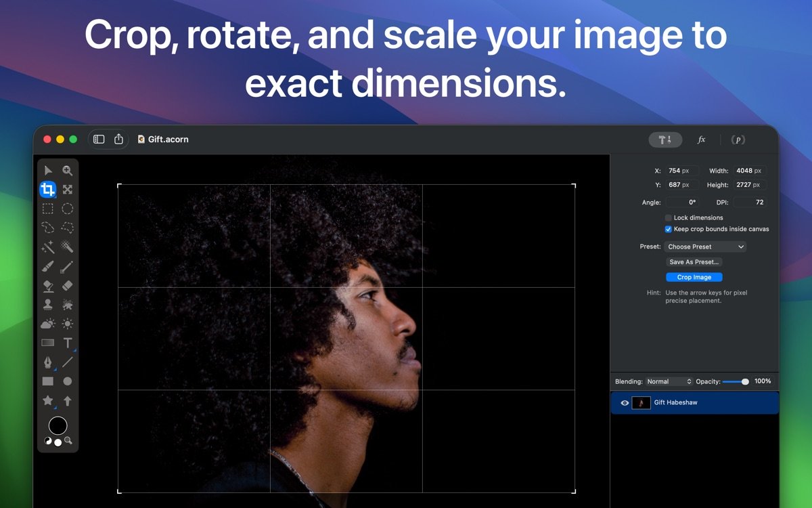
Task: Enable the Lock dimensions checkbox
Action: pyautogui.click(x=669, y=218)
